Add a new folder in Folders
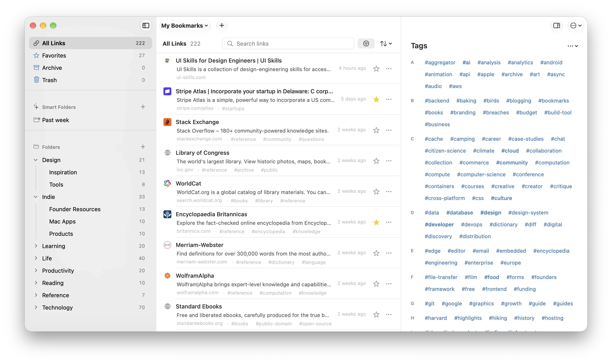The width and height of the screenshot is (612, 364). click(x=143, y=147)
